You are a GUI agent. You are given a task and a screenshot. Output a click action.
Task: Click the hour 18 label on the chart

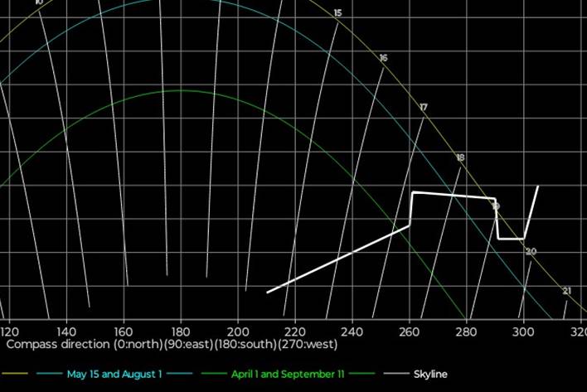tap(460, 157)
